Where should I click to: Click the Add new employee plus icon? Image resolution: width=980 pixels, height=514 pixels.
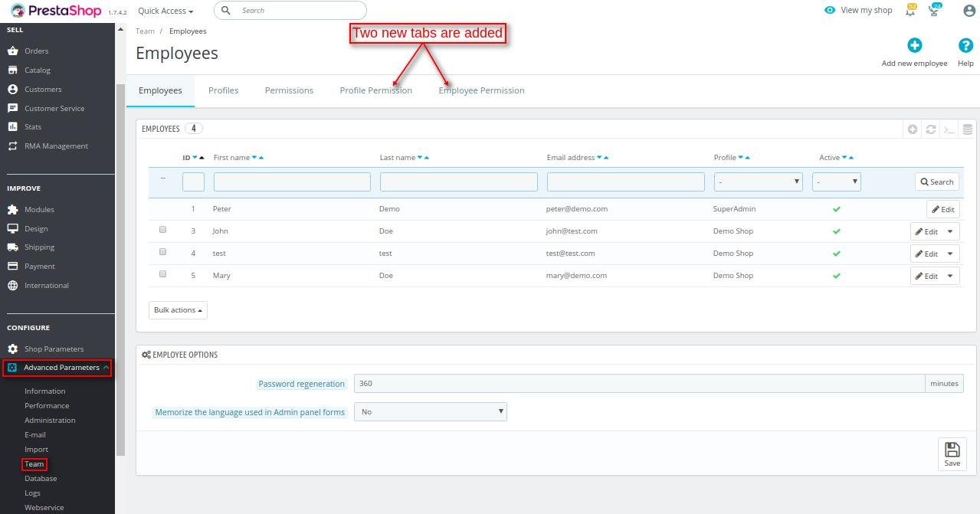pos(914,45)
